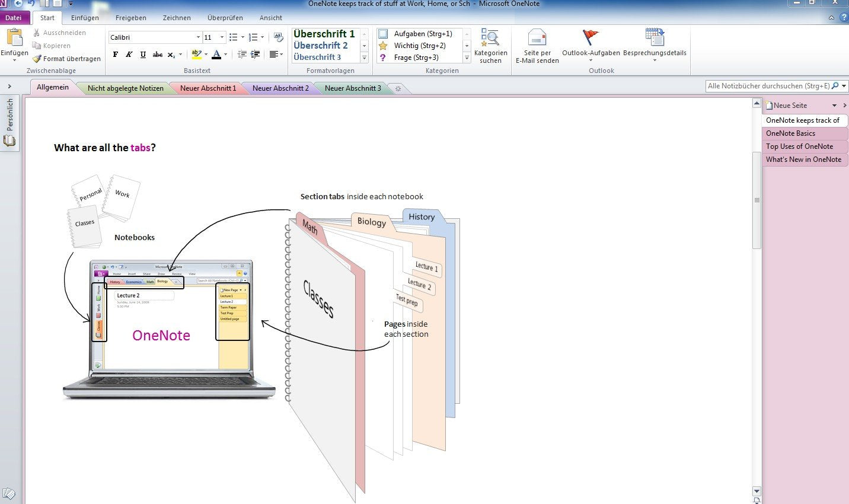Open the highlight color dropdown arrow
Image resolution: width=849 pixels, height=504 pixels.
pos(206,55)
